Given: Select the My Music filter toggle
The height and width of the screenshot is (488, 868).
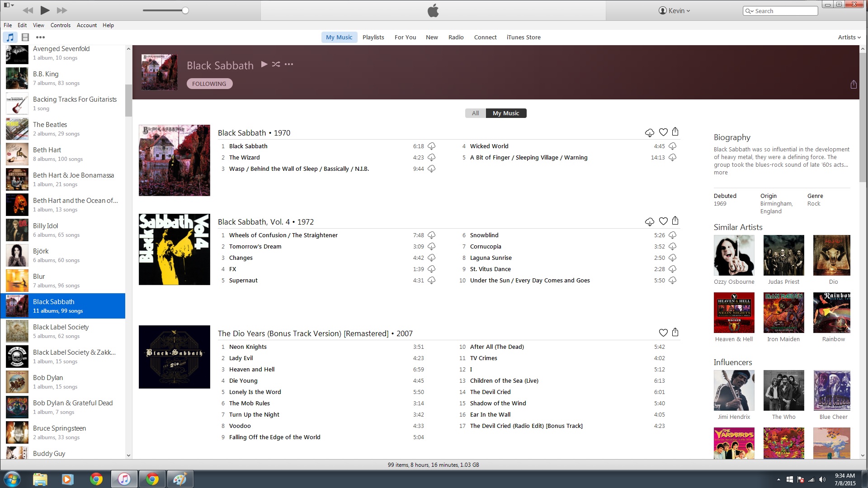Looking at the screenshot, I should click(x=505, y=113).
